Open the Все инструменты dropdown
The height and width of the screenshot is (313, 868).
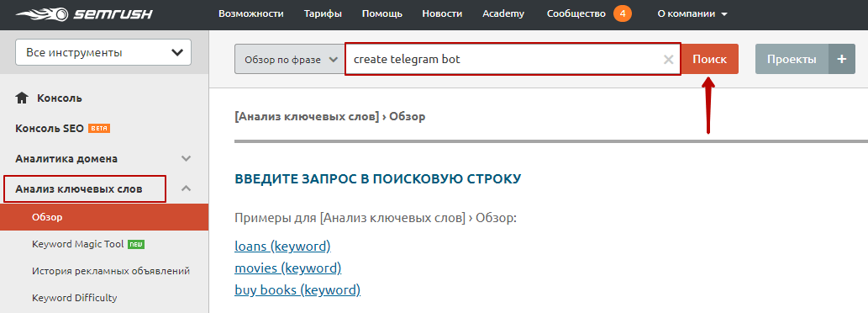click(x=103, y=53)
